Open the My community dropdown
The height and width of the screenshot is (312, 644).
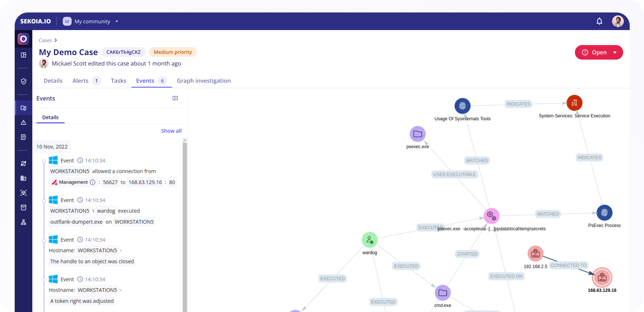[117, 21]
